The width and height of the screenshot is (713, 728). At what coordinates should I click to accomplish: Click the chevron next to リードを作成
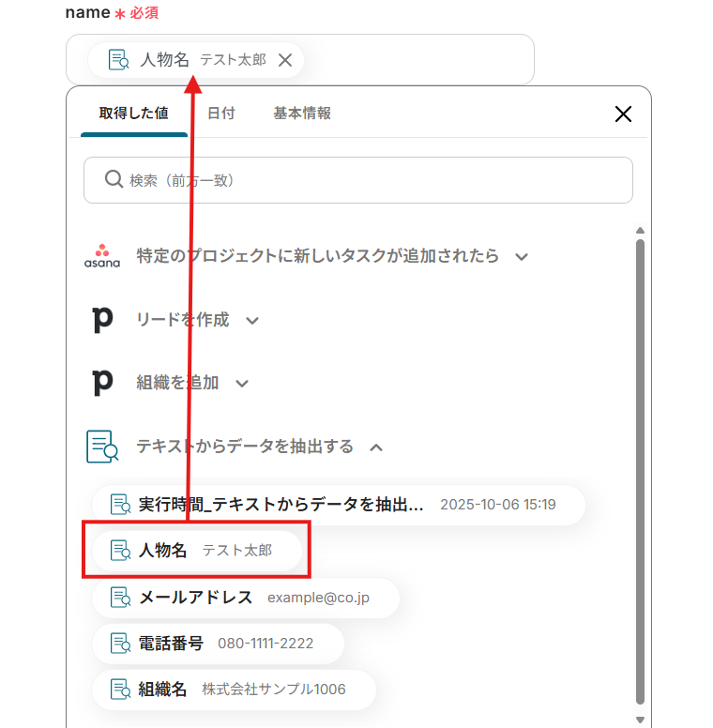(252, 321)
